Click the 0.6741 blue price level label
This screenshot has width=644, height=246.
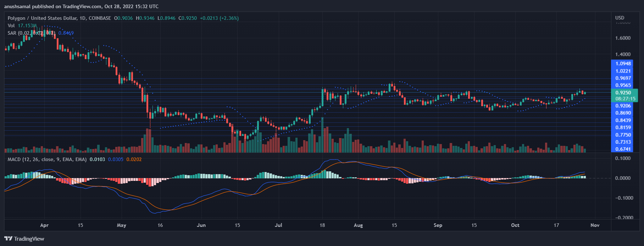click(x=623, y=149)
